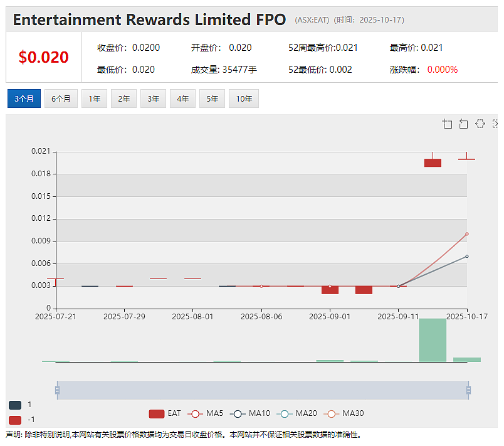This screenshot has width=504, height=446.
Task: Click the MA5 endpoint near 0.010
Action: coord(467,234)
